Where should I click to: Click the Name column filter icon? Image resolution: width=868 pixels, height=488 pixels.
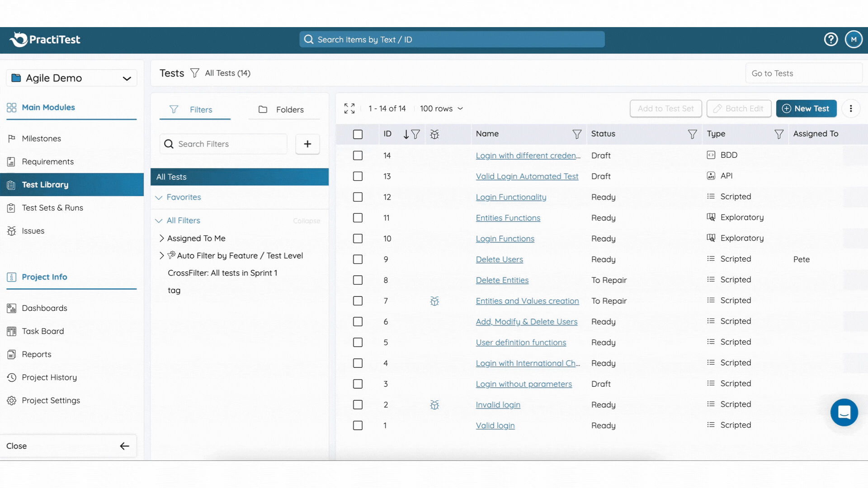(x=576, y=134)
